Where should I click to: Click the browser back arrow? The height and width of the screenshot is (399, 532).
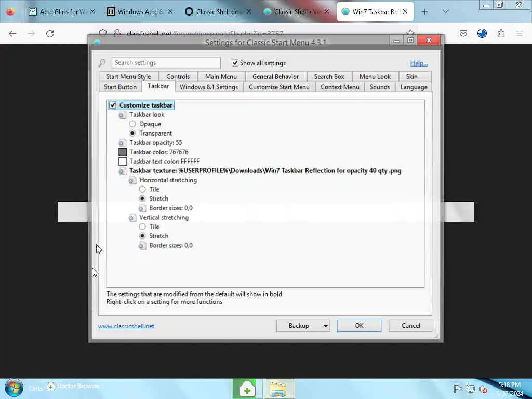(x=12, y=34)
